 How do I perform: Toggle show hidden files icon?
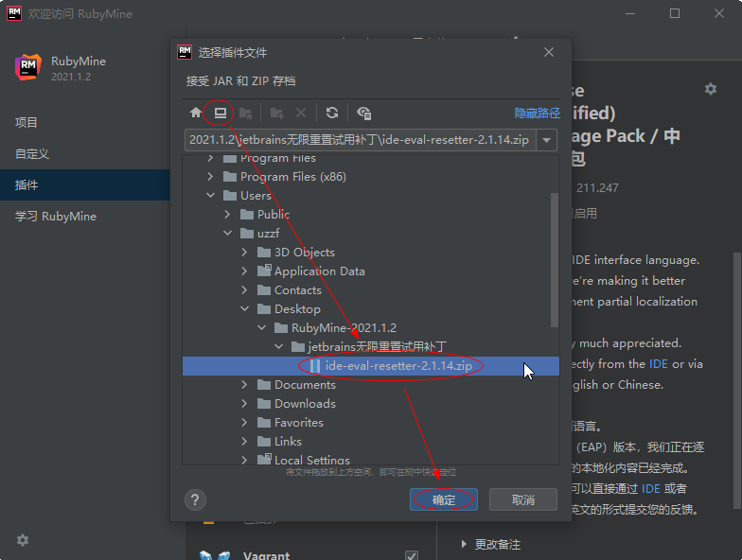pyautogui.click(x=363, y=114)
